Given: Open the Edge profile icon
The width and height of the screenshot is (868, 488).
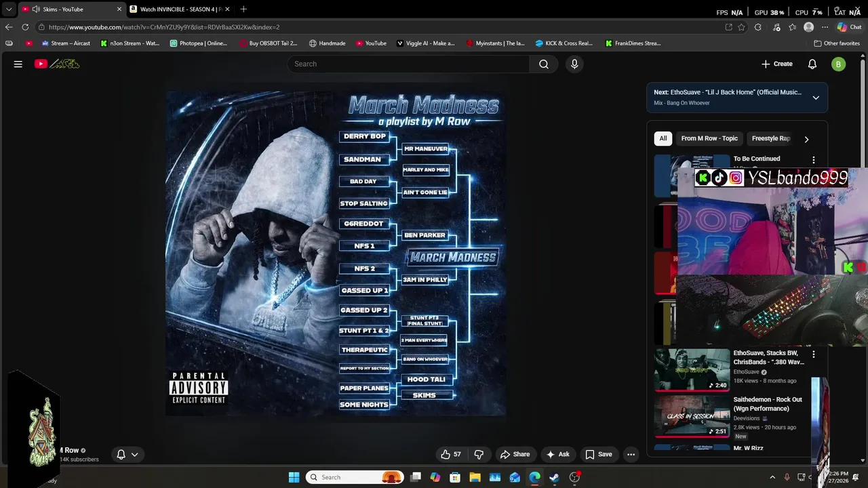Looking at the screenshot, I should pos(808,27).
